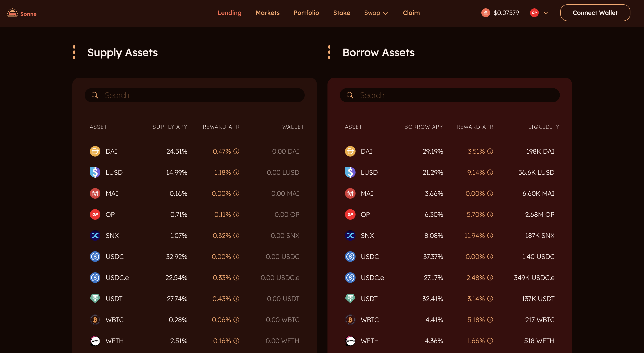Open the Swap dropdown menu

(x=376, y=13)
